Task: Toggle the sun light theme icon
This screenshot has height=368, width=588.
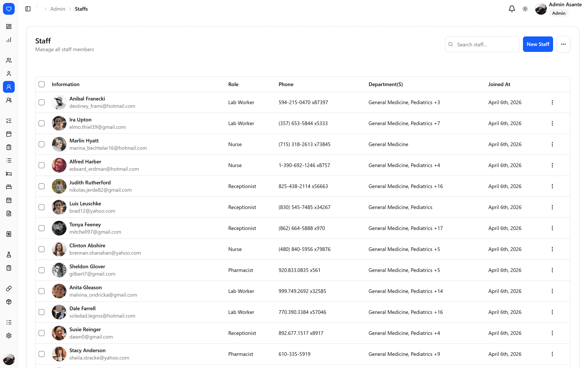Action: (x=525, y=9)
